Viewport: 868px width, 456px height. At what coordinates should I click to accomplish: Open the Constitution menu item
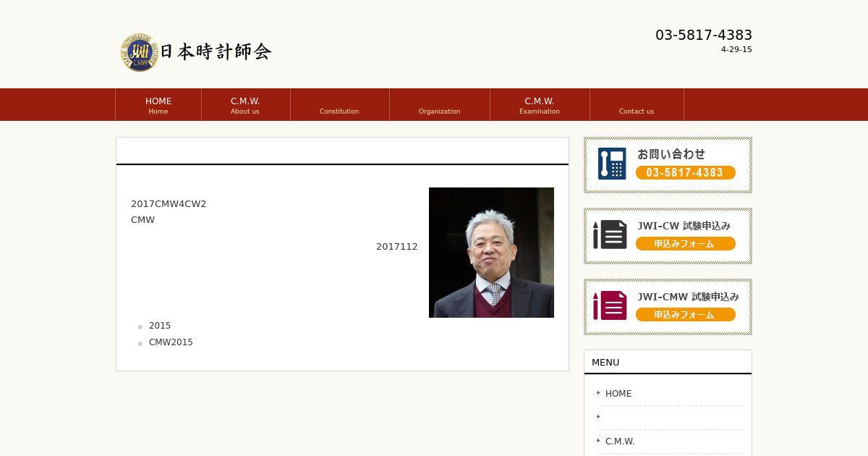(x=339, y=105)
